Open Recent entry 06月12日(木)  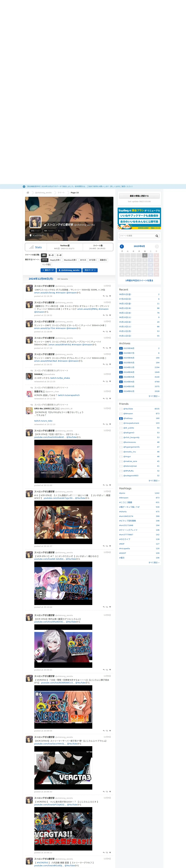coord(139,308)
